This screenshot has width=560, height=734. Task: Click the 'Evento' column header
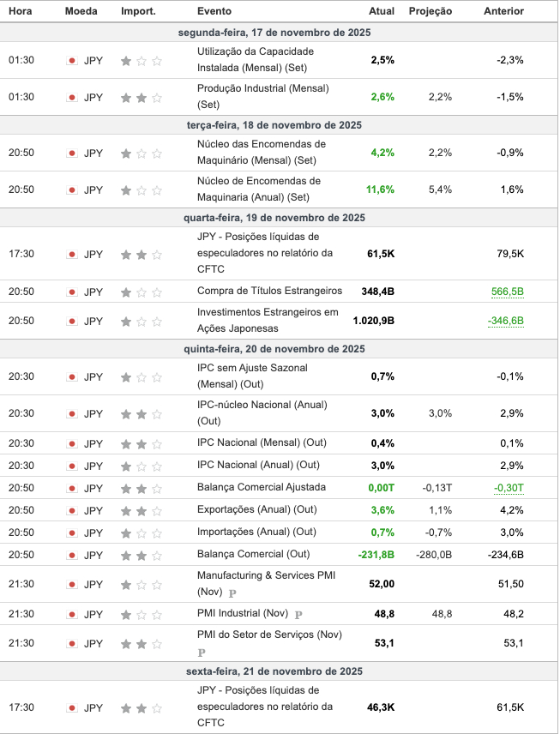pos(214,12)
